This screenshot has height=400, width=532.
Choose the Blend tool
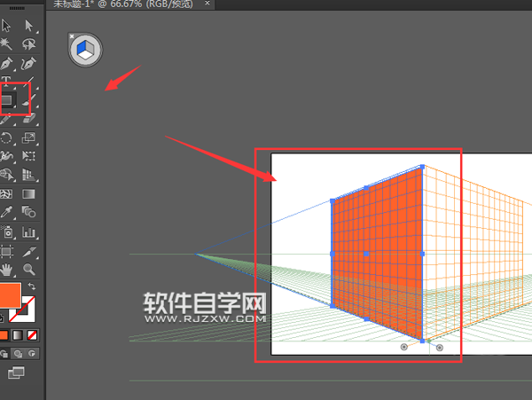point(29,212)
